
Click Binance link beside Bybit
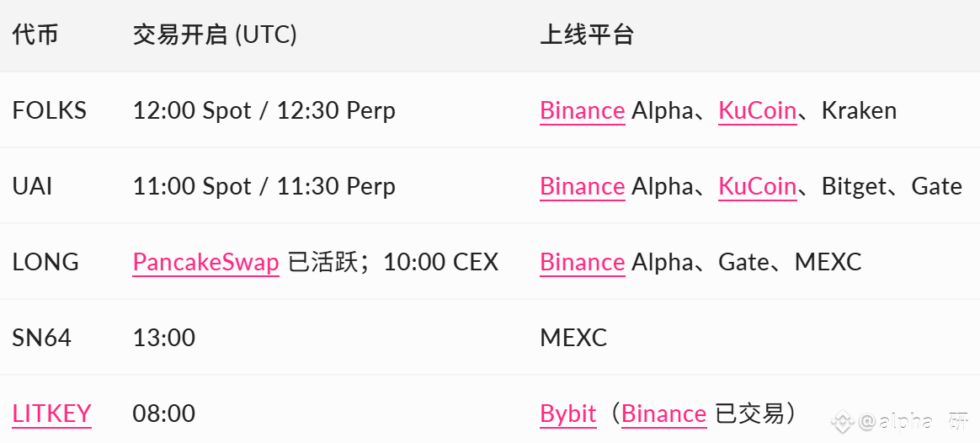click(x=663, y=414)
